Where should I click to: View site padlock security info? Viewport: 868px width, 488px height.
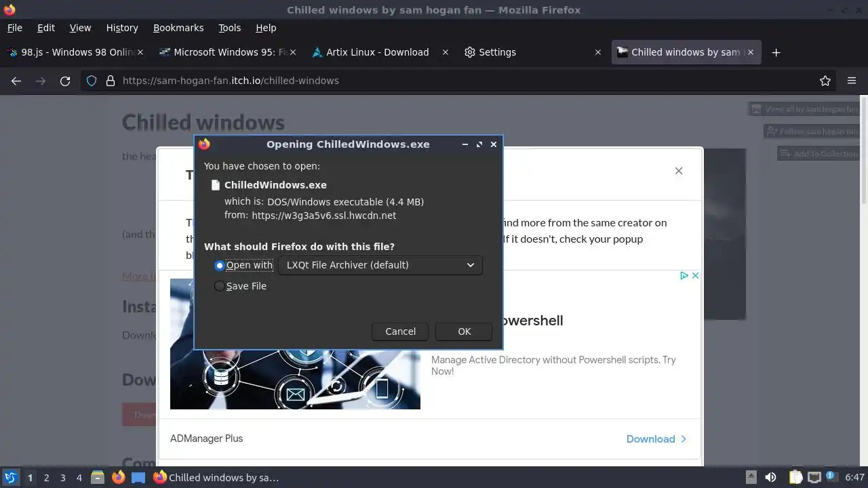click(111, 81)
